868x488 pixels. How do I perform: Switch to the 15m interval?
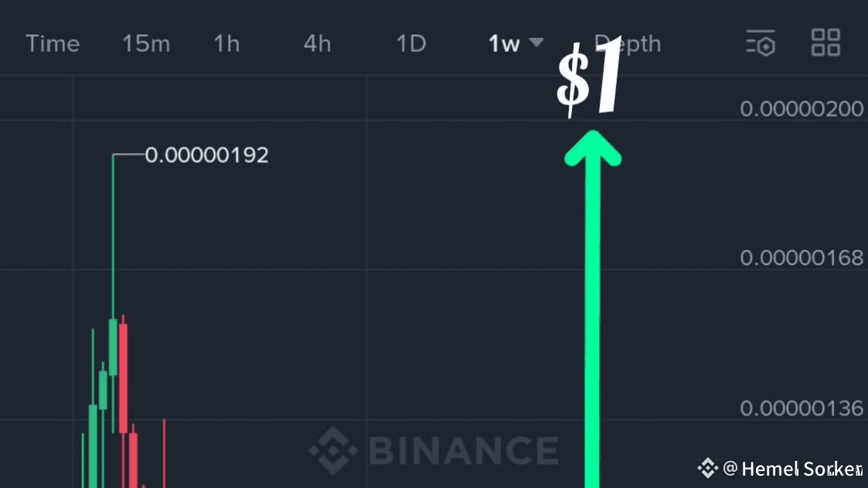point(145,43)
